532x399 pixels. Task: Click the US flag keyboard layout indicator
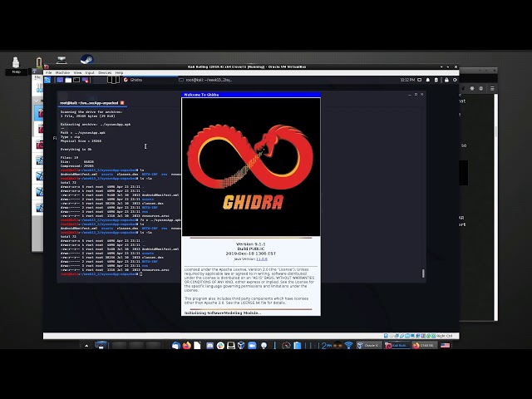coord(446,346)
